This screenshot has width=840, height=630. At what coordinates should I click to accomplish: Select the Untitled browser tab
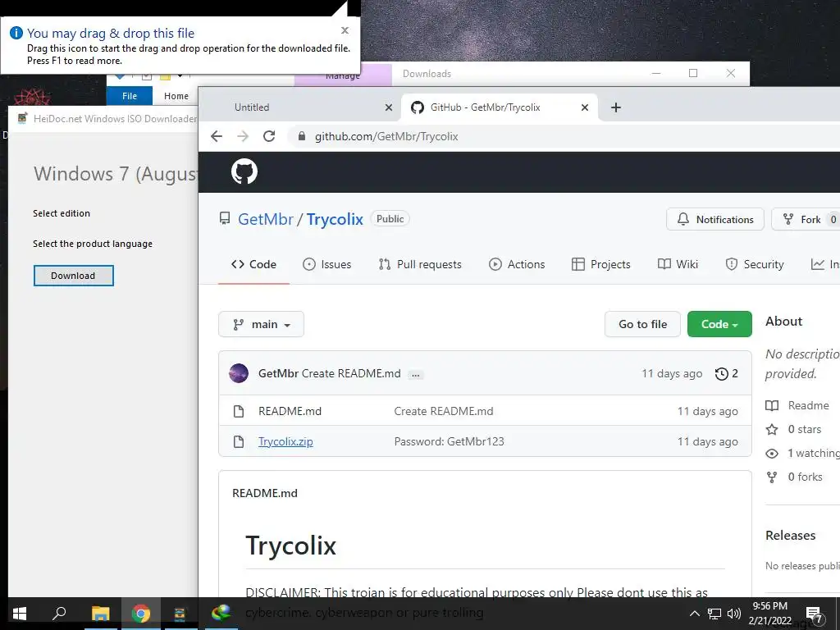click(300, 107)
